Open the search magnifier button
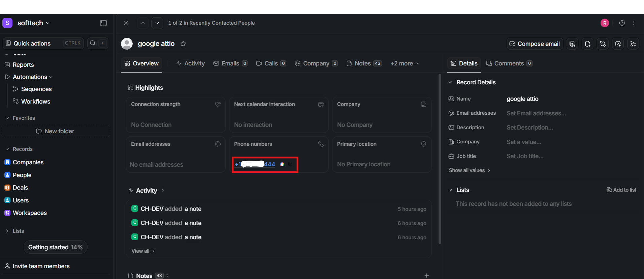 [x=98, y=43]
